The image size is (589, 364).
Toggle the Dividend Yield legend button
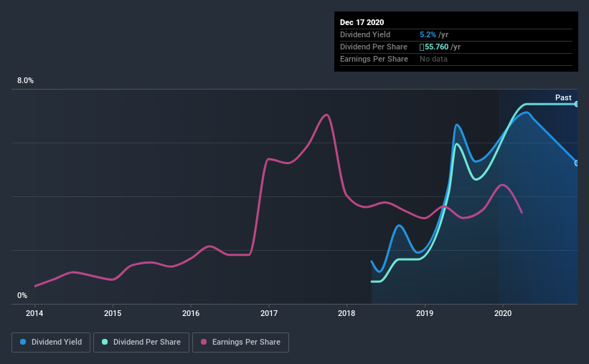click(51, 343)
